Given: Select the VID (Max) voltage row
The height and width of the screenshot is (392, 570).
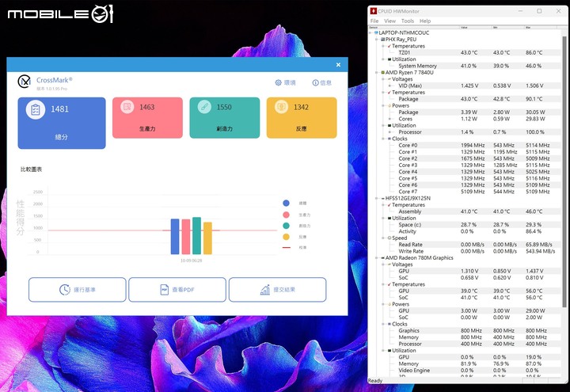Looking at the screenshot, I should click(465, 86).
